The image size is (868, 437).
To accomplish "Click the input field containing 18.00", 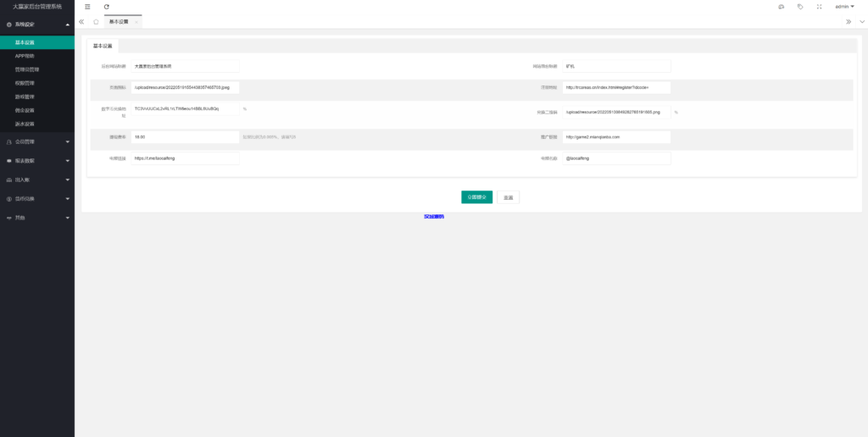I will [x=186, y=136].
